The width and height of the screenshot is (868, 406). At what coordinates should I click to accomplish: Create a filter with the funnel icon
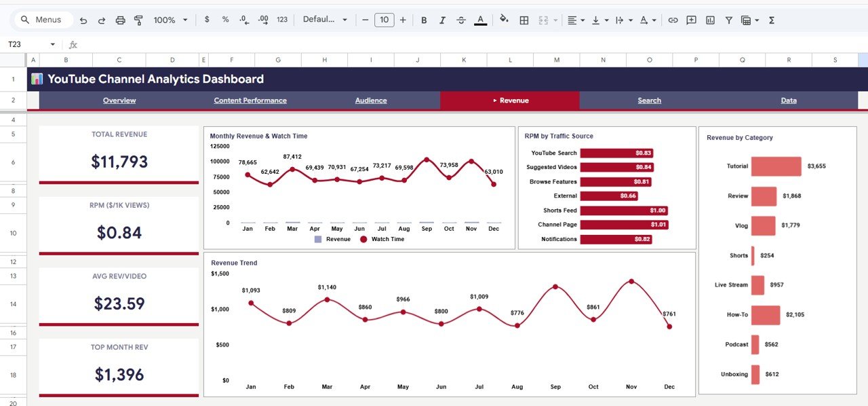[728, 20]
